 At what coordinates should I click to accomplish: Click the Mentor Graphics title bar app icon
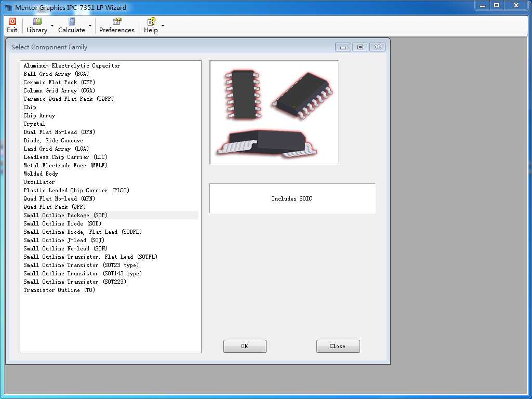point(8,7)
